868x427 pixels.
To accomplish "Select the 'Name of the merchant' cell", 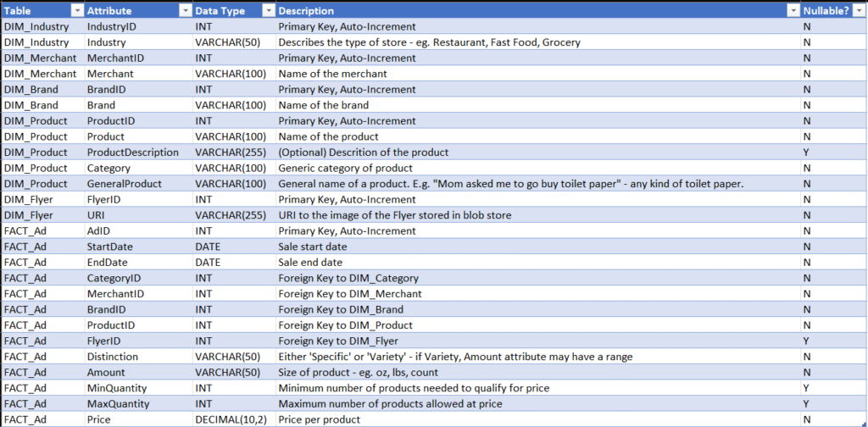I will (537, 74).
